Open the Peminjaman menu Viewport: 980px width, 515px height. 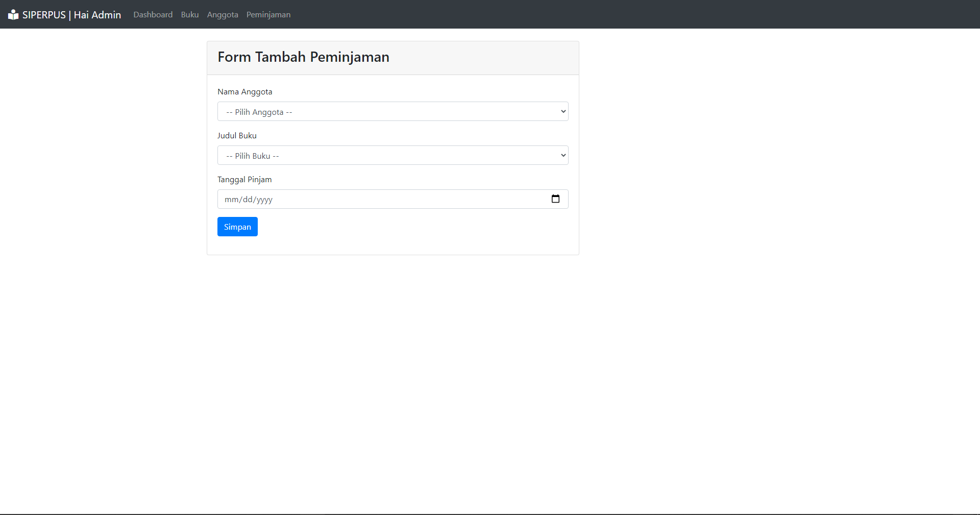[x=268, y=14]
